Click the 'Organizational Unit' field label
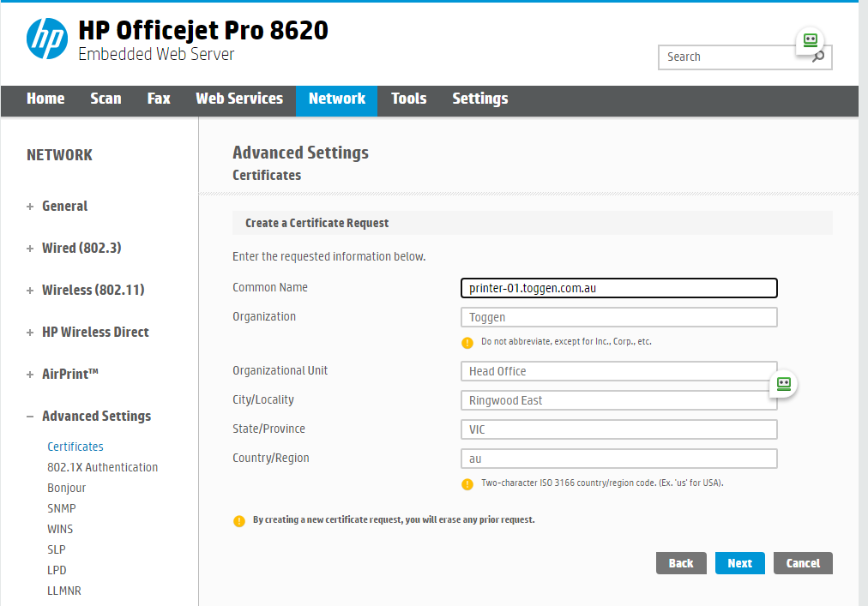Viewport: 868px width, 606px height. (280, 371)
